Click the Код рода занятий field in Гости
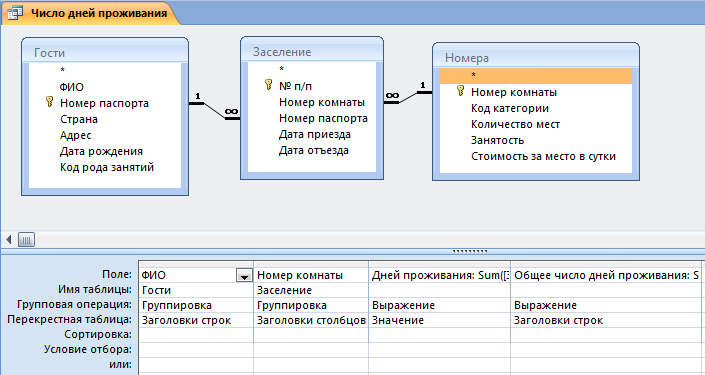 click(x=107, y=167)
